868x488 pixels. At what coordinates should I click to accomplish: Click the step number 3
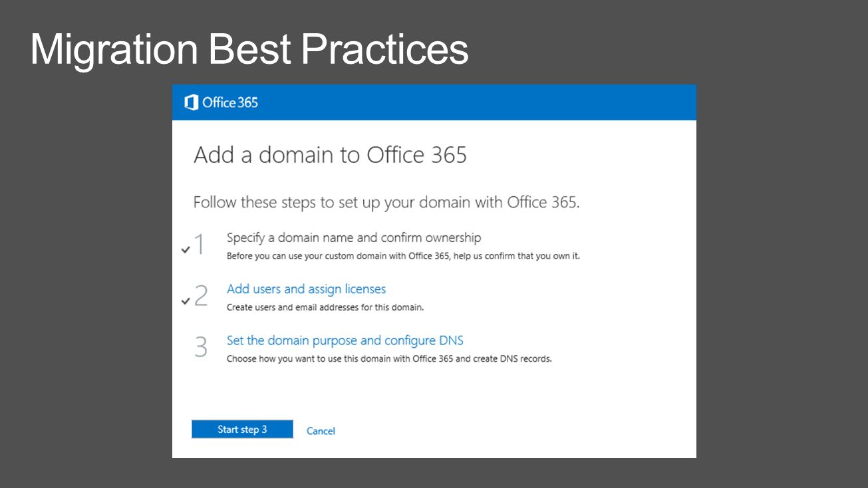[x=201, y=347]
